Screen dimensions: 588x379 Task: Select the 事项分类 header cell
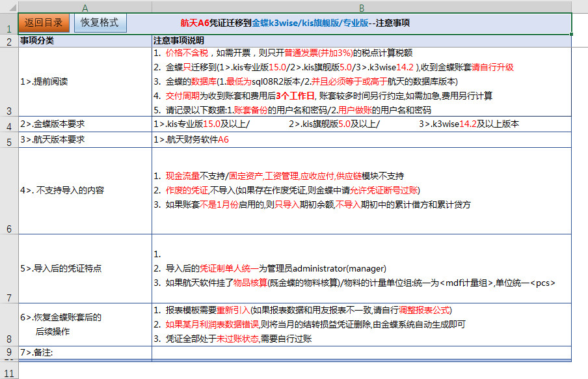(x=85, y=40)
